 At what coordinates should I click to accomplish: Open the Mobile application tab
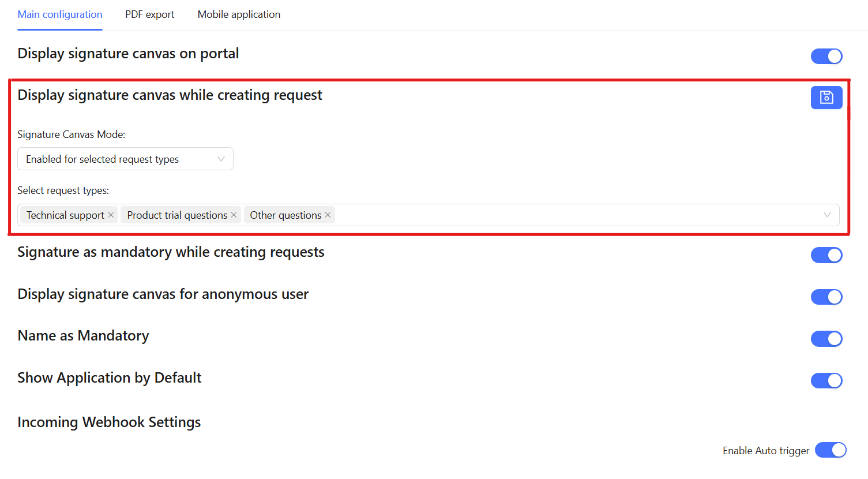(239, 14)
